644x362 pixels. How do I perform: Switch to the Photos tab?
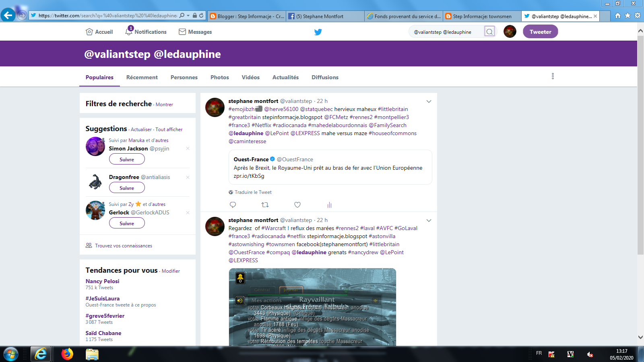pos(220,77)
